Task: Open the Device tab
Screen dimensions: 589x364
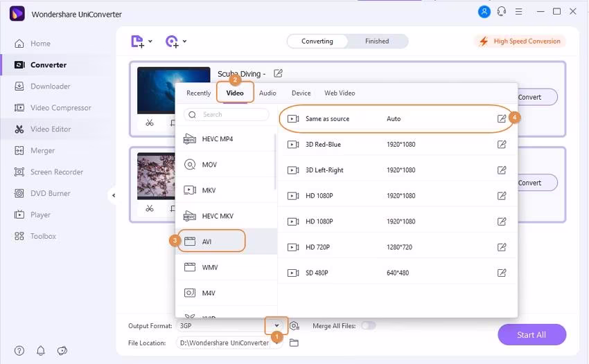Action: tap(301, 93)
